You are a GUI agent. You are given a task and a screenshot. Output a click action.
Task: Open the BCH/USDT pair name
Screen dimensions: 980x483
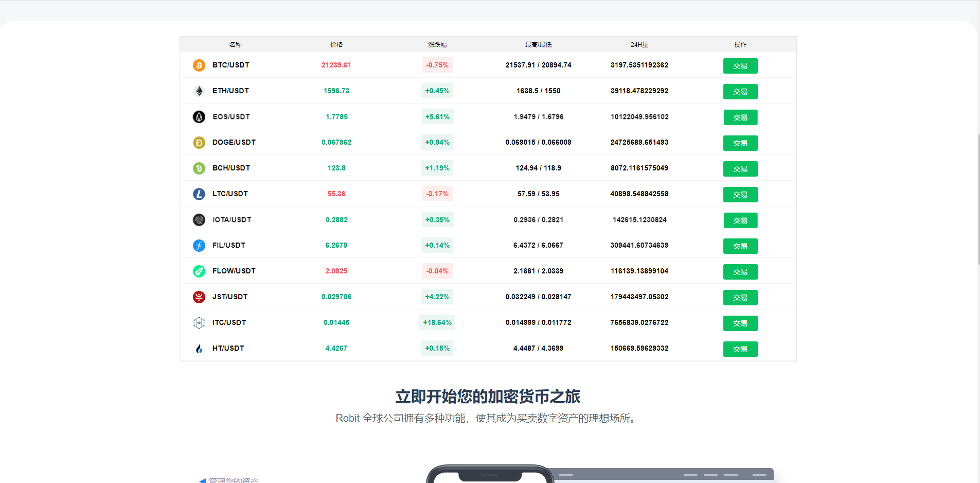click(x=231, y=168)
